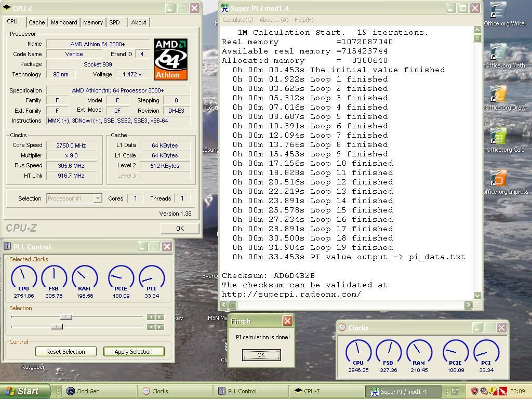Click the yellow exclamation alert tray icon
Viewport: 532px width, 399px height.
493,391
